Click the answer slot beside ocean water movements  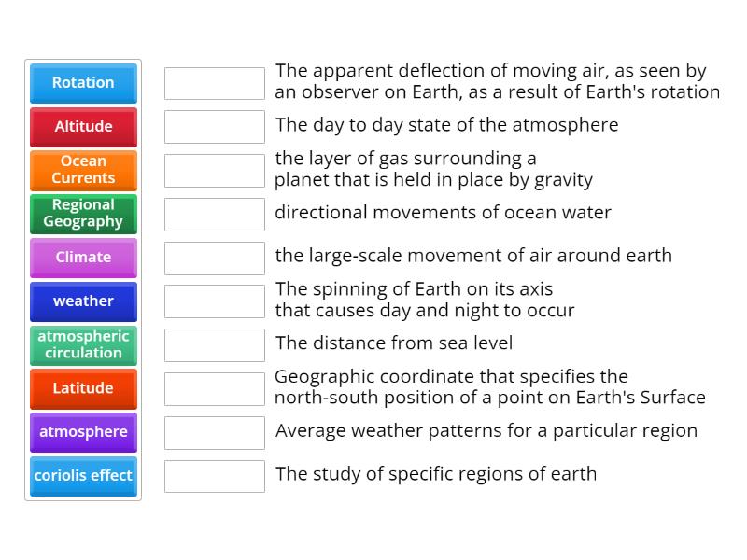click(214, 214)
